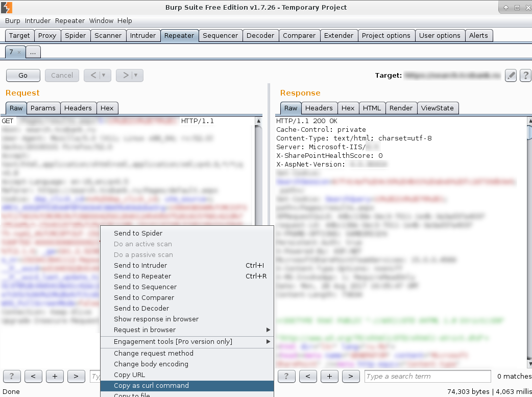Select Copy URL from the context menu
The height and width of the screenshot is (397, 532).
click(129, 375)
